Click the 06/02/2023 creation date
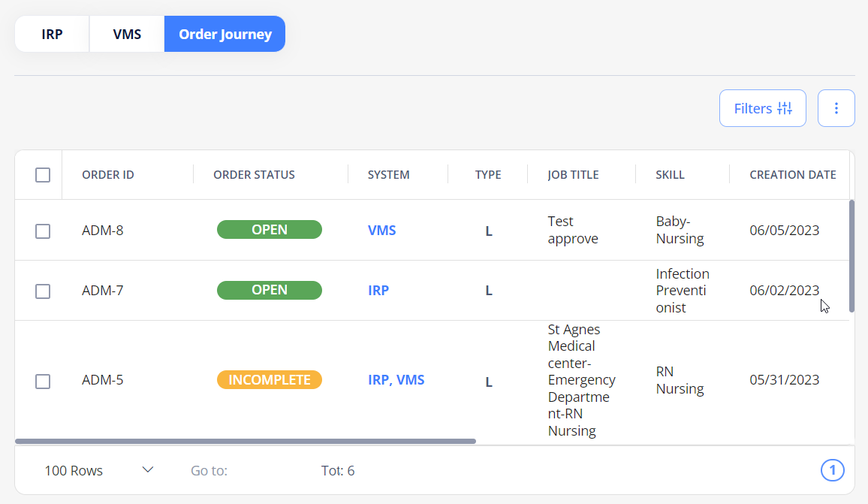This screenshot has height=504, width=868. (x=785, y=291)
